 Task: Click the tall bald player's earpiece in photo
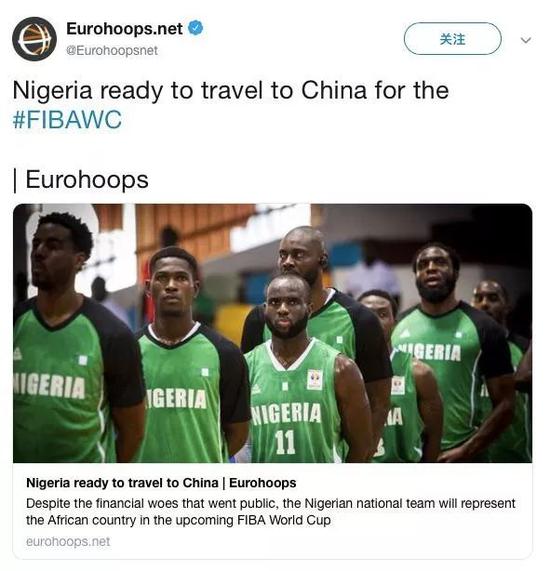[322, 261]
